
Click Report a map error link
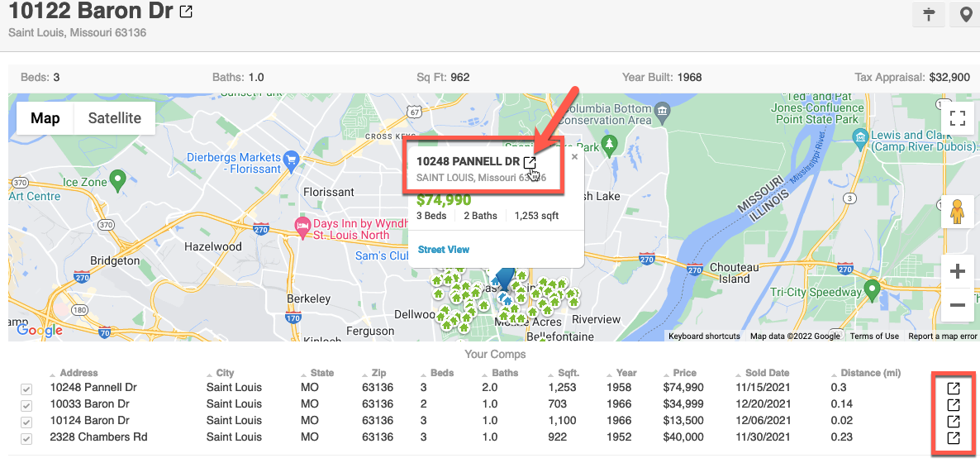tap(942, 337)
